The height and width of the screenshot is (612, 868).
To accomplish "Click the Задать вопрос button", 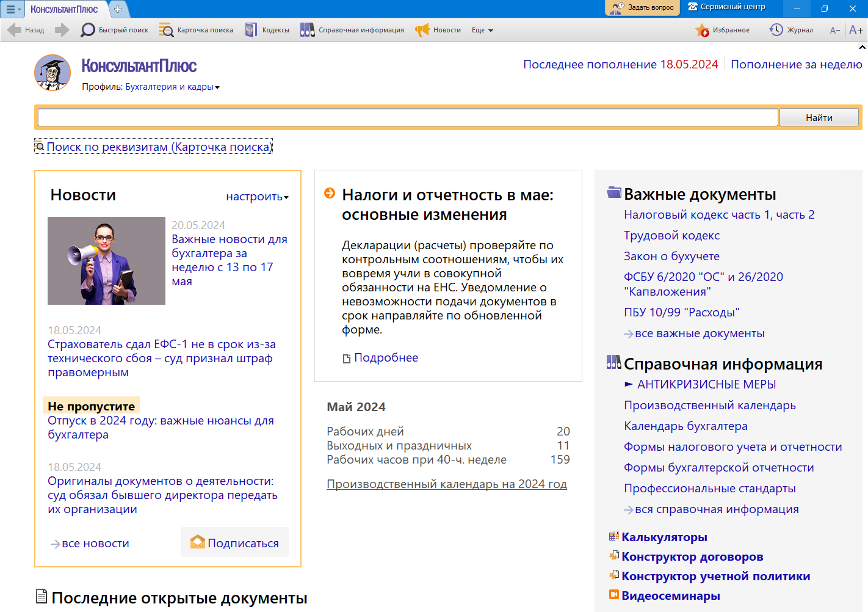I will [642, 7].
